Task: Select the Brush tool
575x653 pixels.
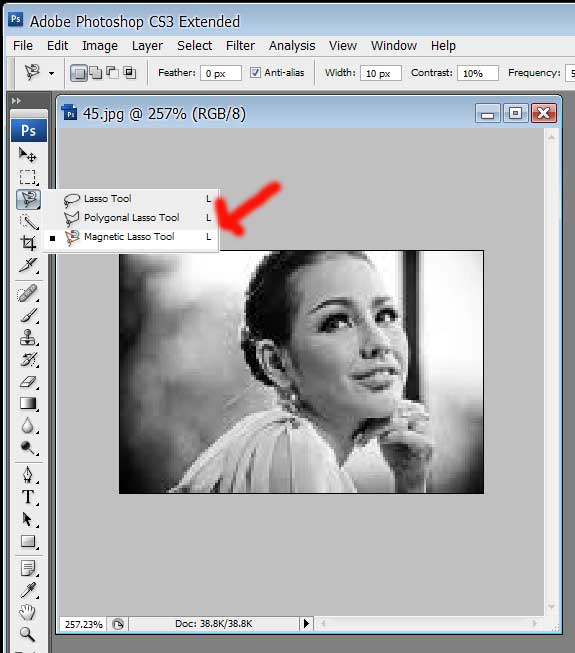Action: [x=28, y=316]
